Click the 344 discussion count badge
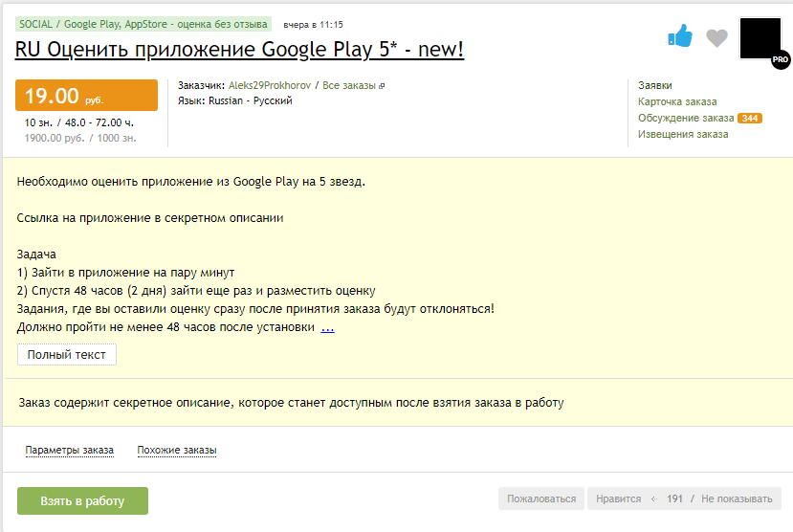The image size is (793, 532). (x=750, y=119)
